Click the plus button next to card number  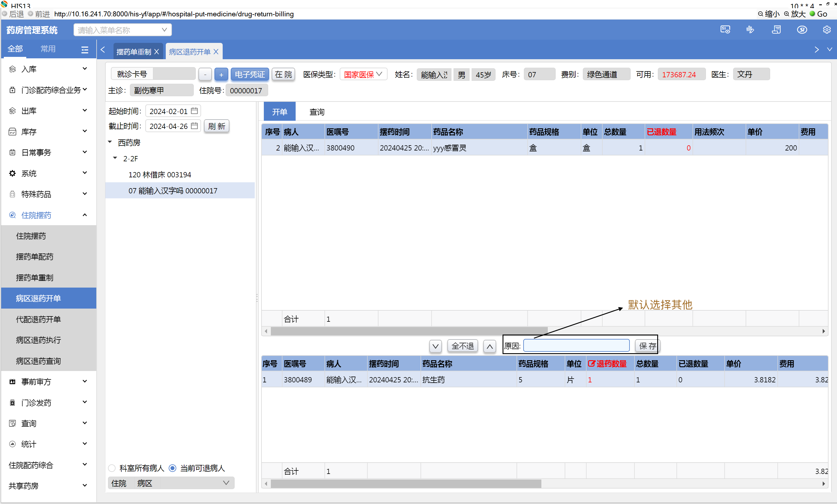click(221, 74)
